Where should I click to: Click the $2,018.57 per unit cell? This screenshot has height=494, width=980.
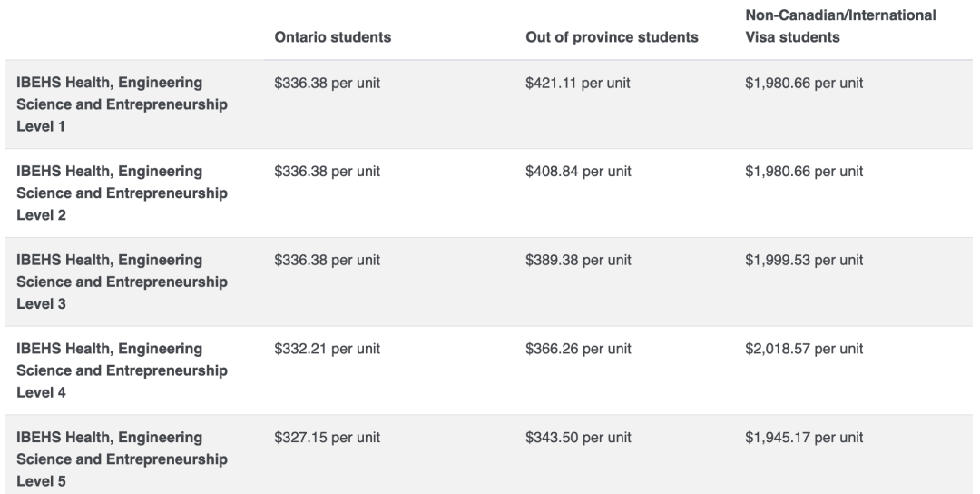pos(804,349)
